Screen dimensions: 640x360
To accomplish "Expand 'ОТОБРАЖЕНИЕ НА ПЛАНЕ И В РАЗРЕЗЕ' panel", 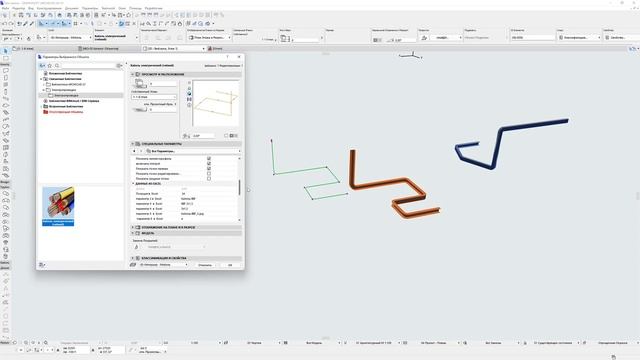I will pos(133,227).
